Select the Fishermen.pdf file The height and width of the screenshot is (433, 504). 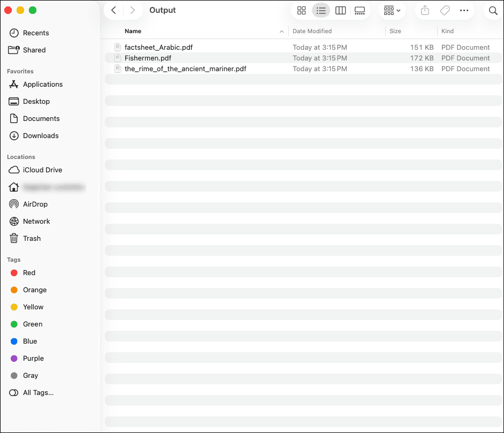pyautogui.click(x=148, y=58)
